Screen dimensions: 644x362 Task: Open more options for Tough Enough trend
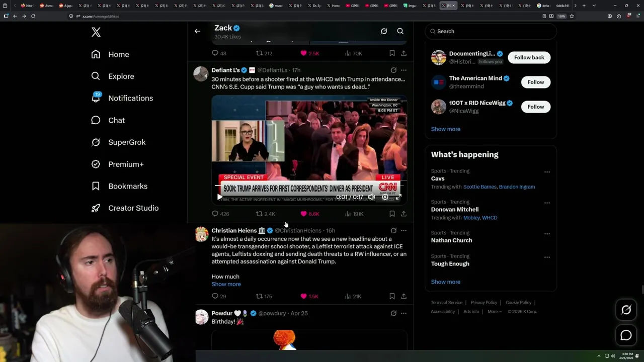pyautogui.click(x=547, y=257)
